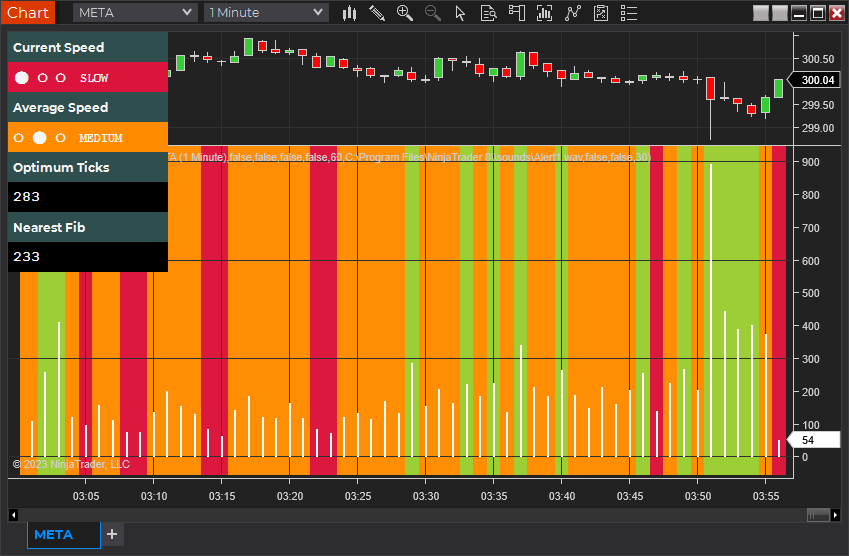849x556 pixels.
Task: Open the 1 Minute interval dropdown
Action: 266,12
